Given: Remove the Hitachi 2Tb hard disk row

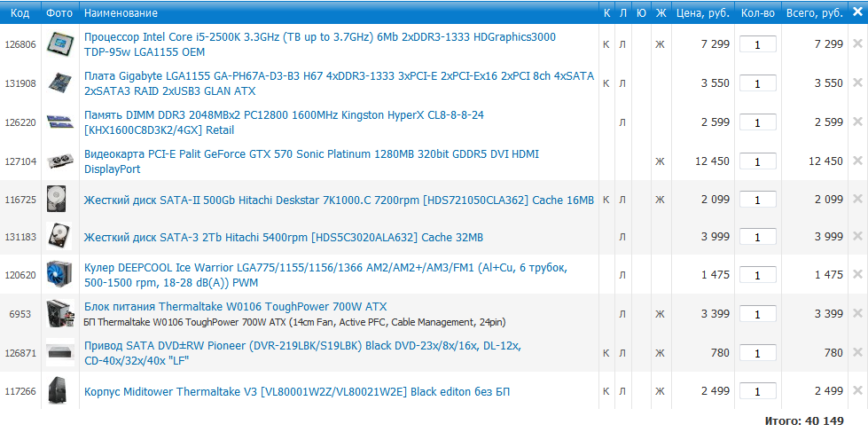Looking at the screenshot, I should pos(857,236).
